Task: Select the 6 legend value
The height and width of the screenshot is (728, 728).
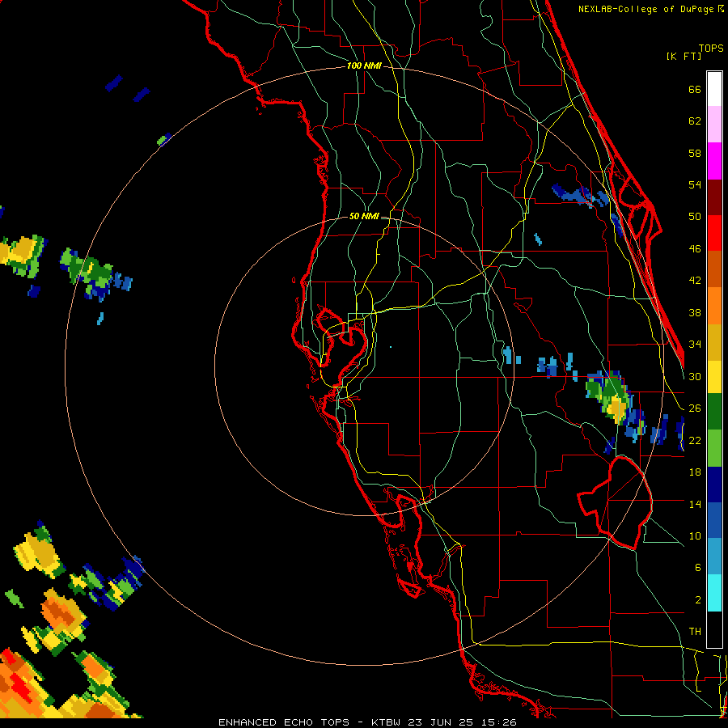Action: pos(698,568)
